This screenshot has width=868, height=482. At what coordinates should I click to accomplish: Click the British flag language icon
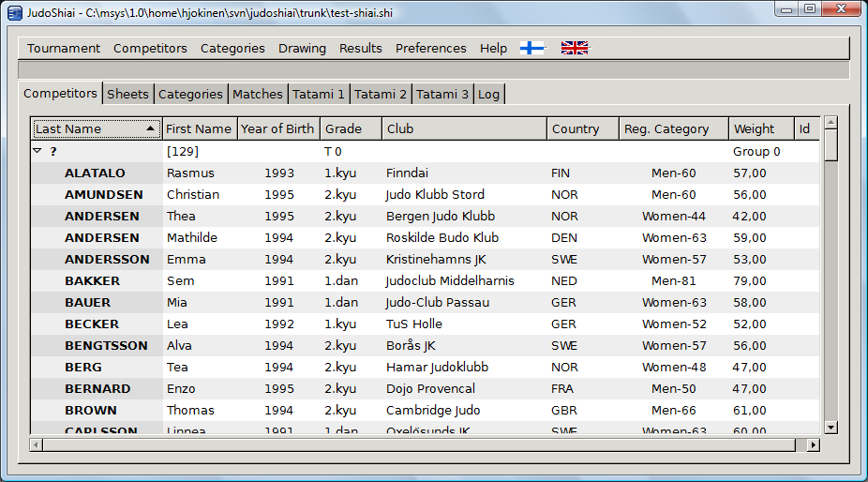coord(575,48)
